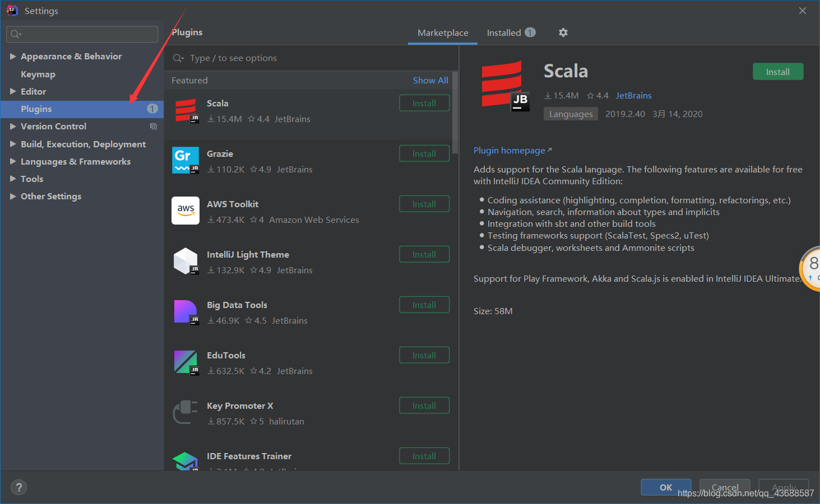820x504 pixels.
Task: Expand Appearance & Behavior section
Action: 12,57
